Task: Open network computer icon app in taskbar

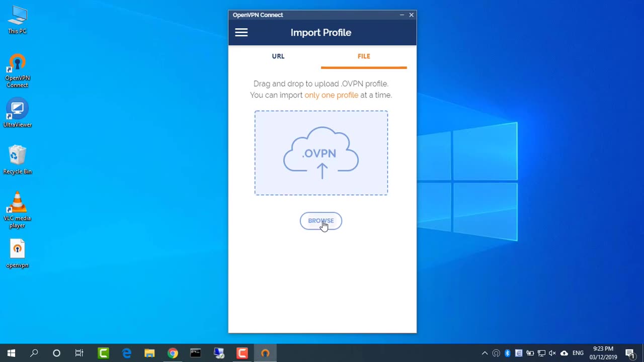Action: [x=219, y=353]
